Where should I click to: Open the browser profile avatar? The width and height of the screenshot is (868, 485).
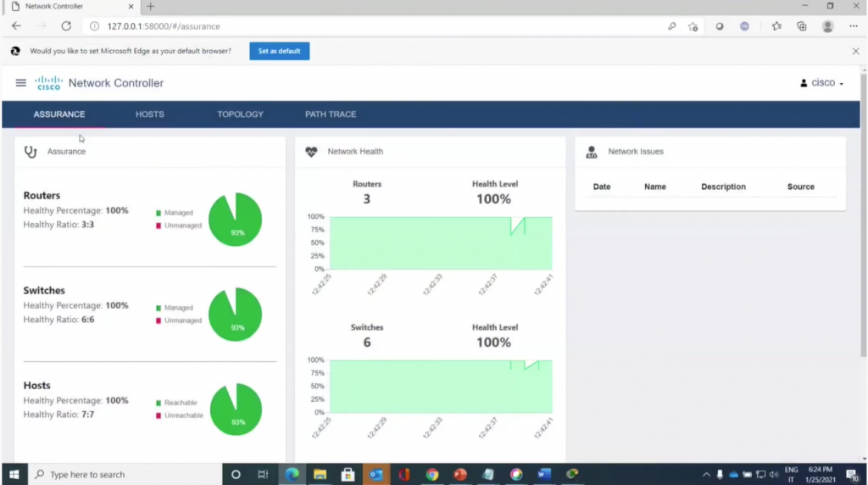click(x=827, y=26)
